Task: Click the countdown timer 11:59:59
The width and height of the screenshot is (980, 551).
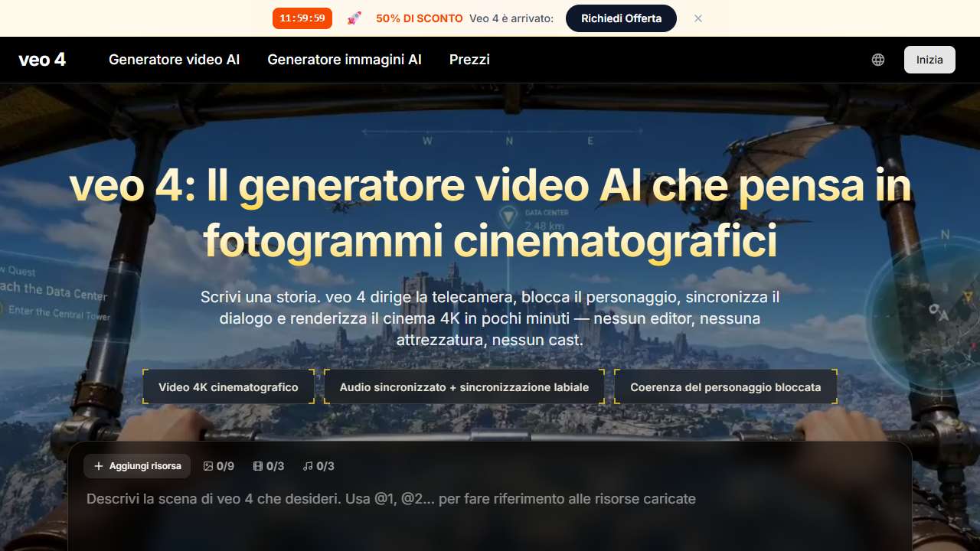Action: [302, 18]
